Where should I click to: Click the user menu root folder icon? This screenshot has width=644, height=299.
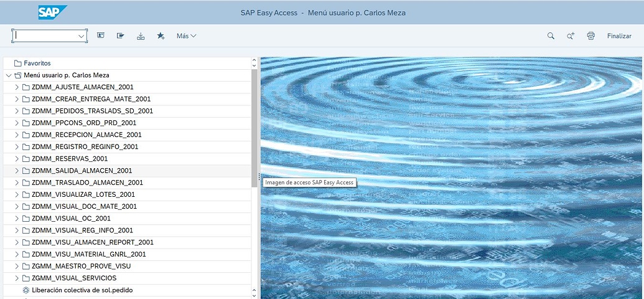[x=17, y=75]
